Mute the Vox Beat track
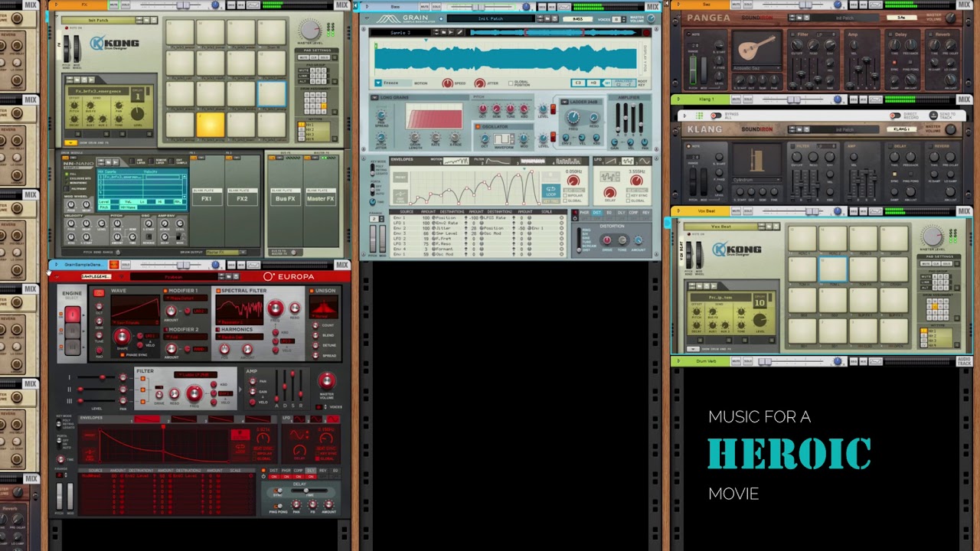The image size is (980, 551). point(736,211)
